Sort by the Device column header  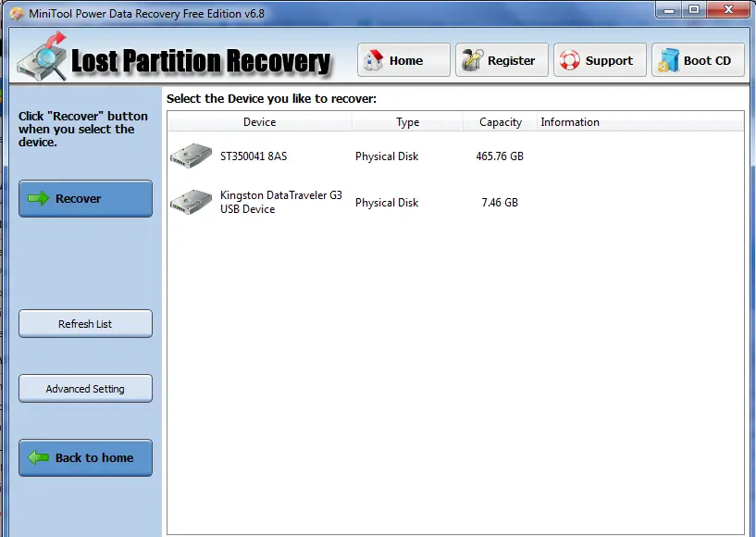coord(259,122)
